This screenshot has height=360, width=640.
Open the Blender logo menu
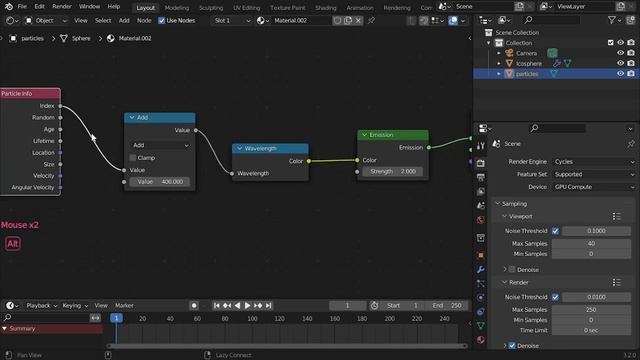point(9,7)
